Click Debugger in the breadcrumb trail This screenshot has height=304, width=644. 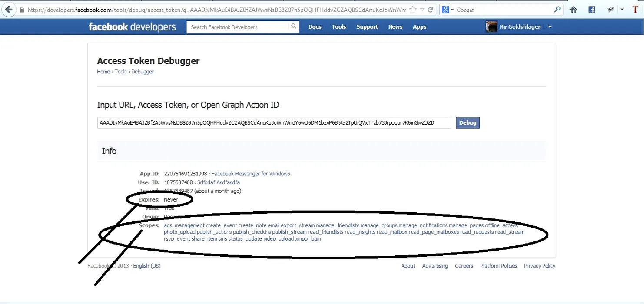pos(143,72)
